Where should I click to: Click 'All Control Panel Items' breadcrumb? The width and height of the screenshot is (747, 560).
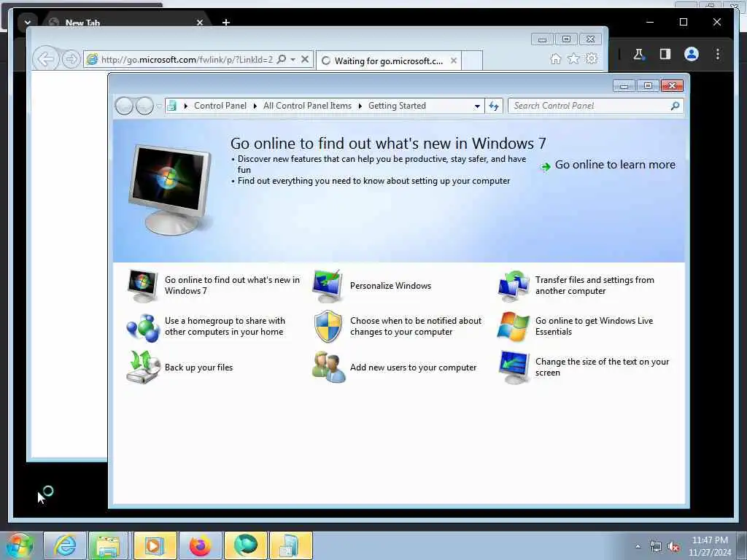pyautogui.click(x=307, y=106)
